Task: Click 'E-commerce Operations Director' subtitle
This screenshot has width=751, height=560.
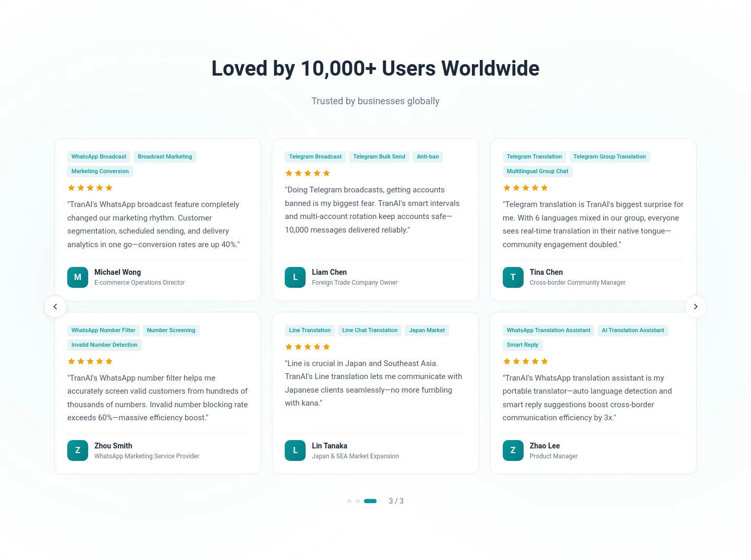Action: pos(140,283)
